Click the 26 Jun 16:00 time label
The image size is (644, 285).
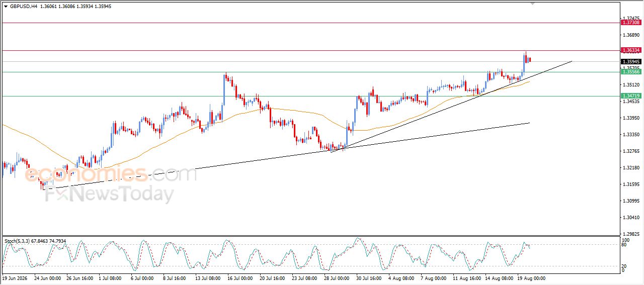point(79,278)
